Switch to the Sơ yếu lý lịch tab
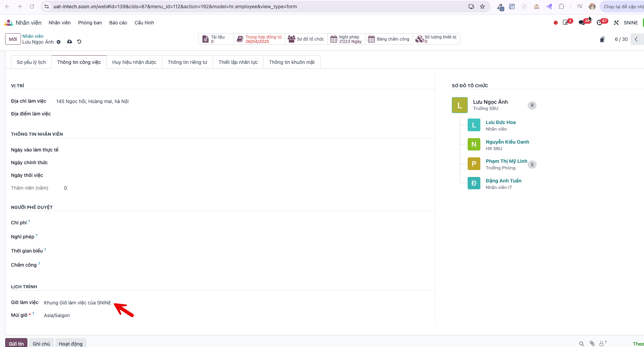 31,62
